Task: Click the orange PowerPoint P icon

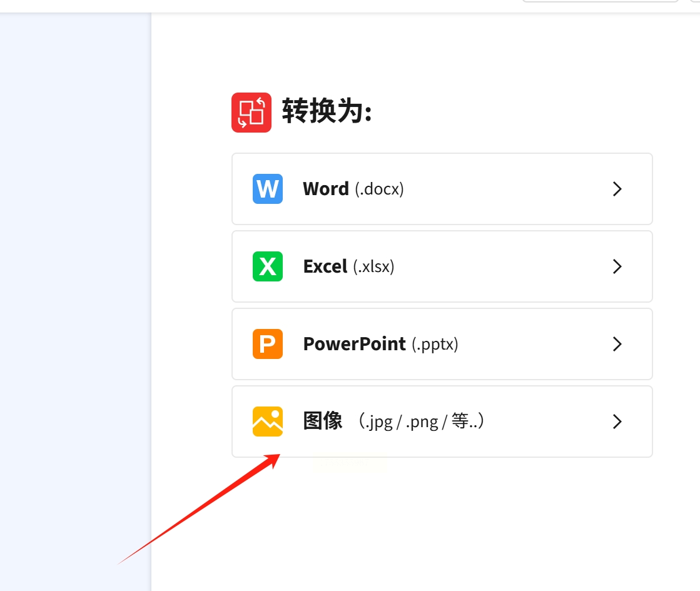Action: click(x=267, y=344)
